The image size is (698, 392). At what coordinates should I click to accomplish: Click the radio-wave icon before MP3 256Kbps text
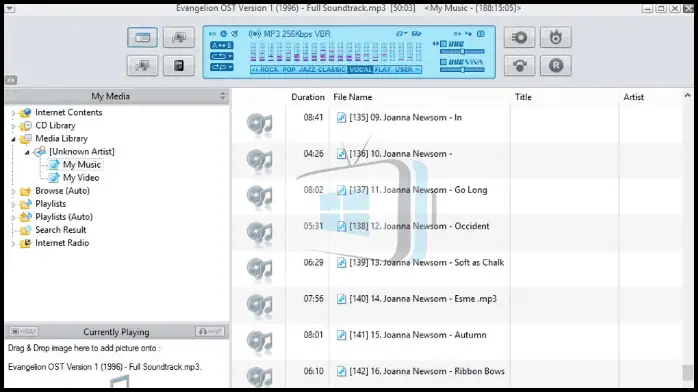coord(255,34)
